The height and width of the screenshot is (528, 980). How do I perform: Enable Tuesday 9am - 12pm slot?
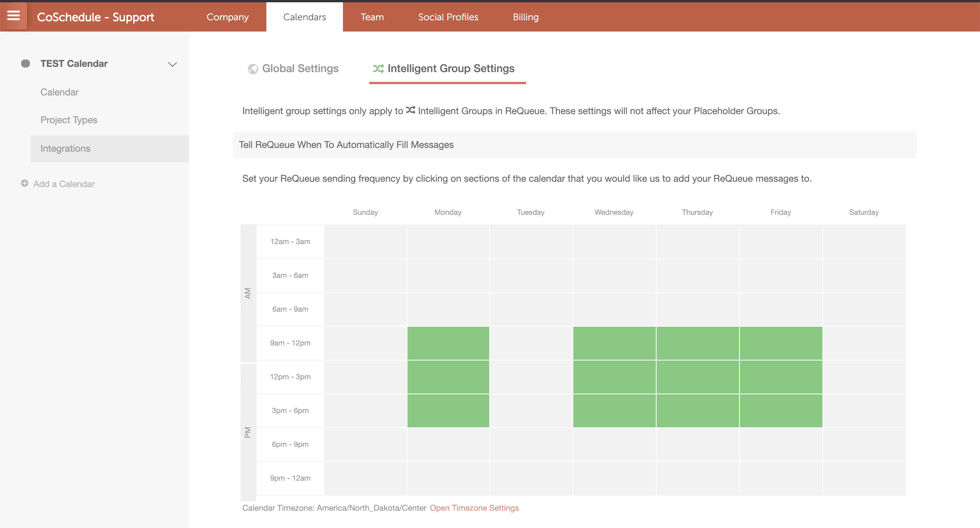tap(531, 343)
